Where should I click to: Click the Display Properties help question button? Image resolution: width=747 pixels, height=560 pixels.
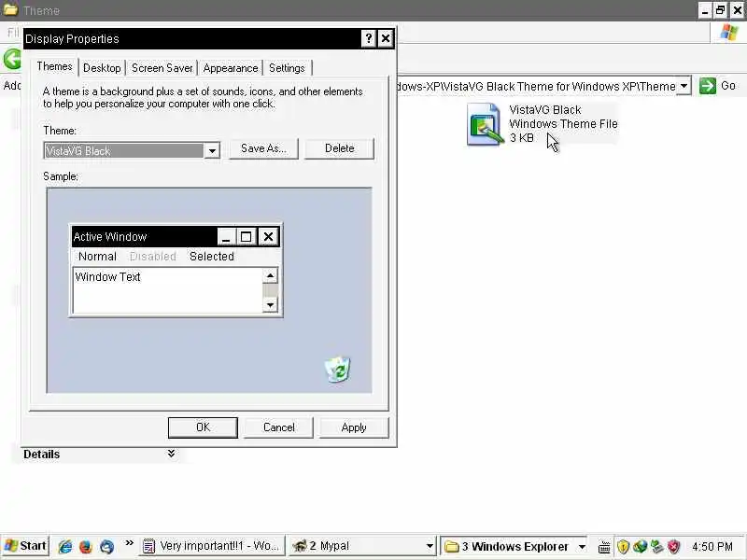pyautogui.click(x=368, y=38)
